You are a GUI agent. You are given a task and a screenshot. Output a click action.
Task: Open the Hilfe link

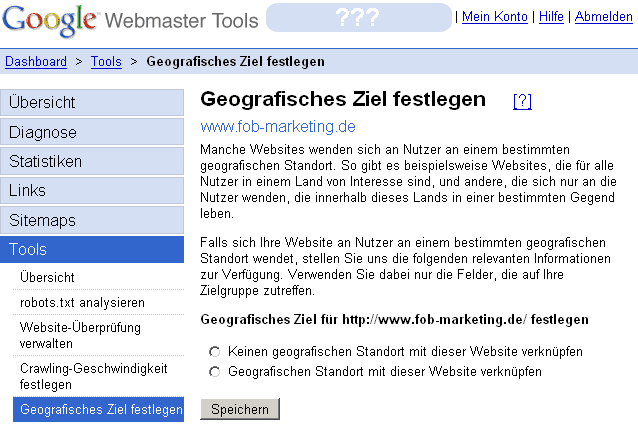551,17
